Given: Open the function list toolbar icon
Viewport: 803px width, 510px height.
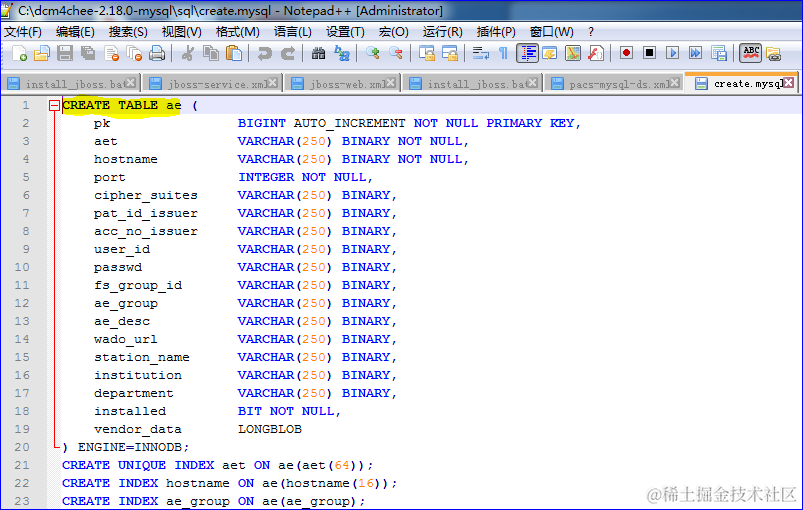Looking at the screenshot, I should click(x=596, y=53).
